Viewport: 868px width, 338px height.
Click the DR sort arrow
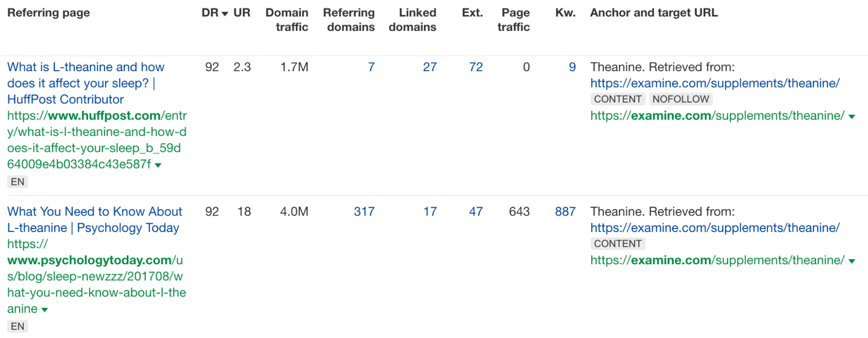(224, 13)
